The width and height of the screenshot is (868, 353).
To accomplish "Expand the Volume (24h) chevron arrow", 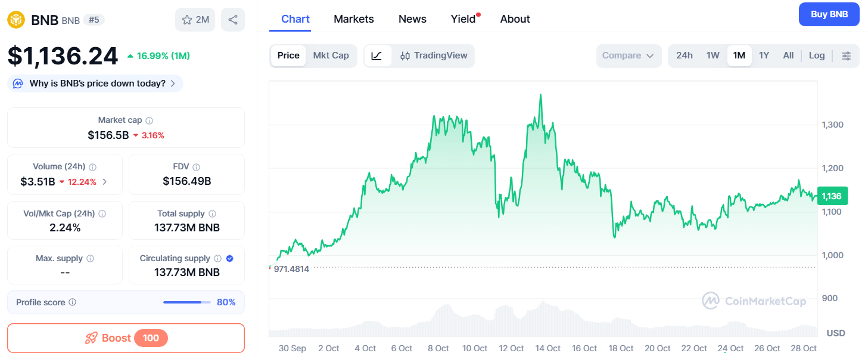I will (x=105, y=182).
